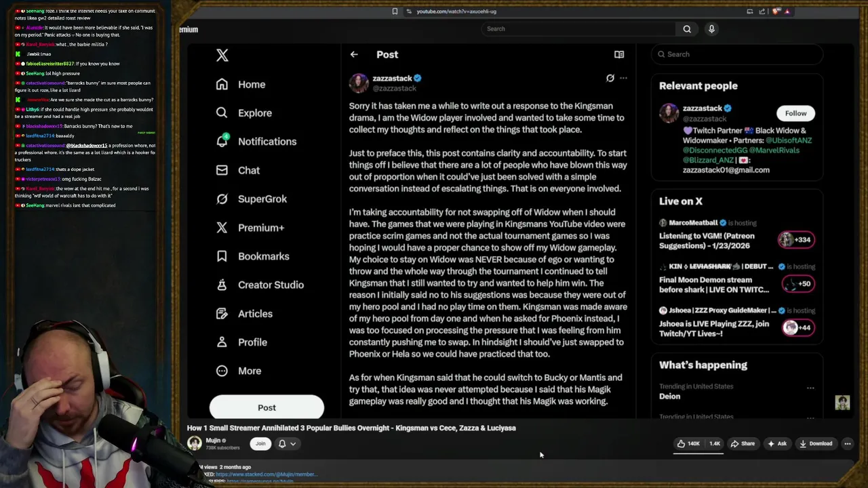Click the X search field
This screenshot has width=868, height=488.
coord(737,54)
